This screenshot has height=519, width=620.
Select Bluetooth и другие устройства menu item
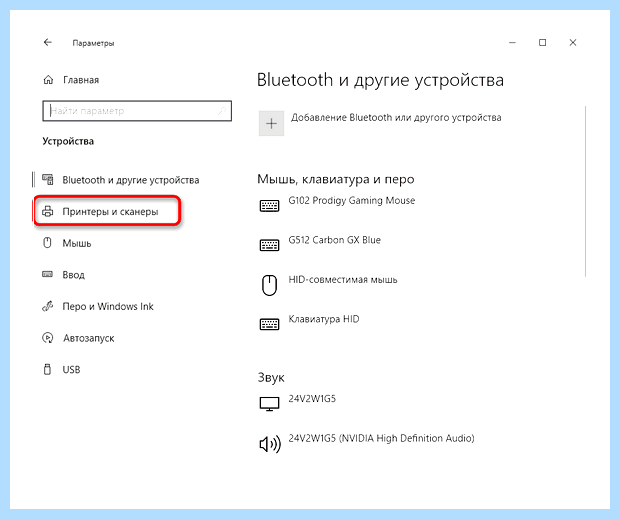(131, 180)
